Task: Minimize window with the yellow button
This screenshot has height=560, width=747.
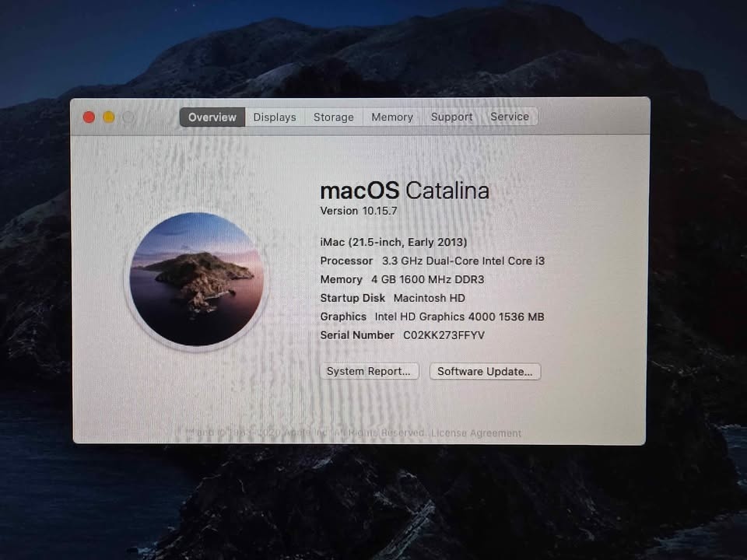Action: point(109,117)
